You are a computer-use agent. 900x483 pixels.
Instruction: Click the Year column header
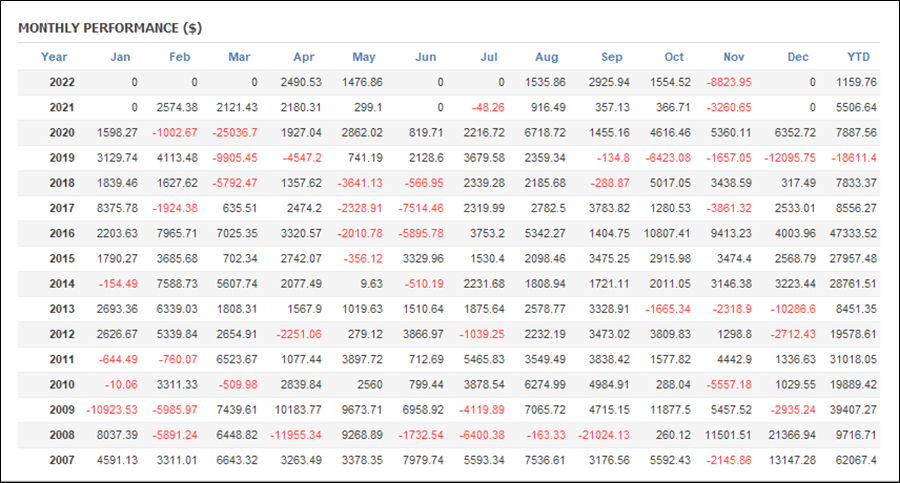[54, 57]
